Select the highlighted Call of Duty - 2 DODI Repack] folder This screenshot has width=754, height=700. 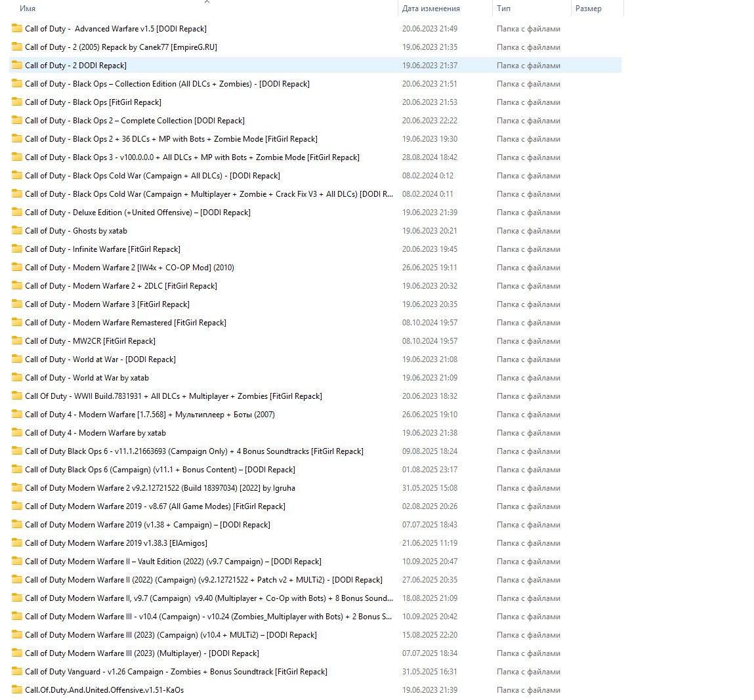tap(75, 66)
